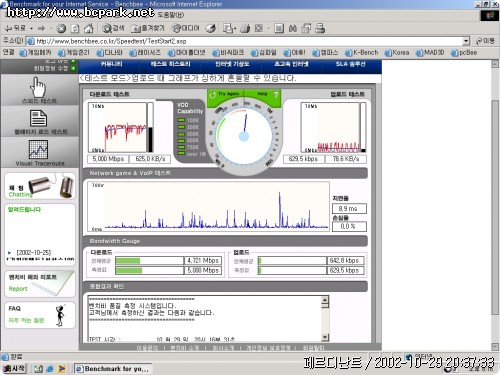Click download 5,000 Mbps bandwidth gauge bar
Image resolution: width=500 pixels, height=375 pixels.
[x=149, y=270]
